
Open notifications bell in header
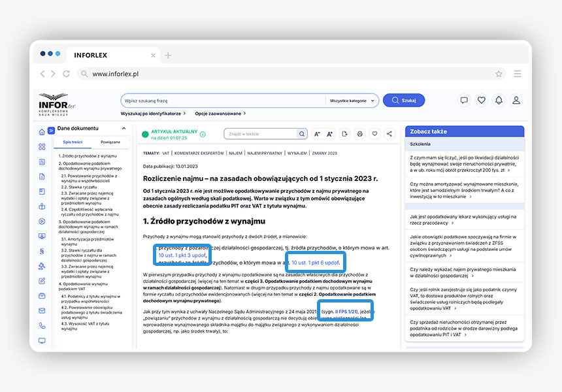(499, 101)
